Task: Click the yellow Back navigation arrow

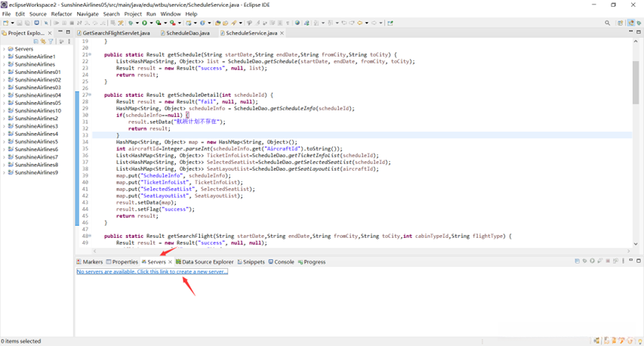Action: (360, 23)
